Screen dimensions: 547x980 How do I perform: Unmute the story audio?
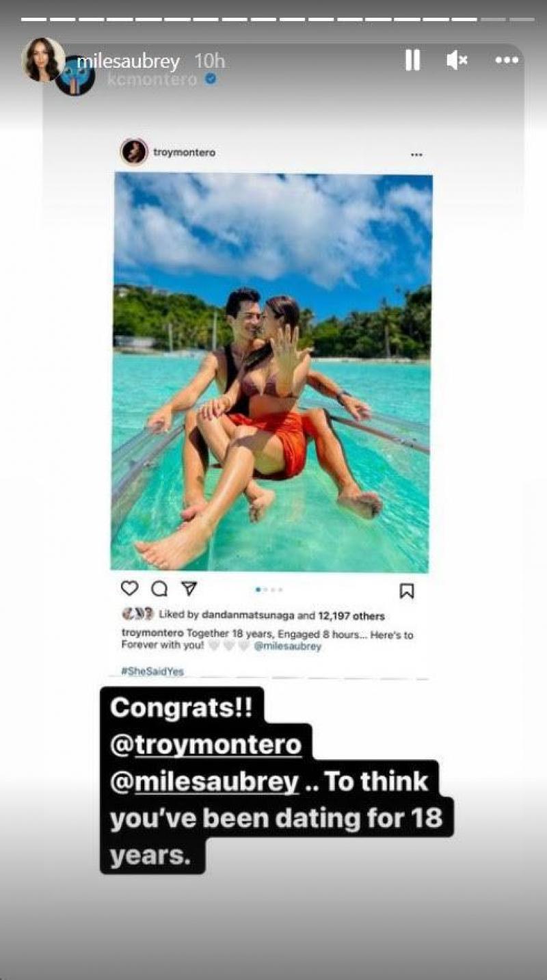pos(457,61)
